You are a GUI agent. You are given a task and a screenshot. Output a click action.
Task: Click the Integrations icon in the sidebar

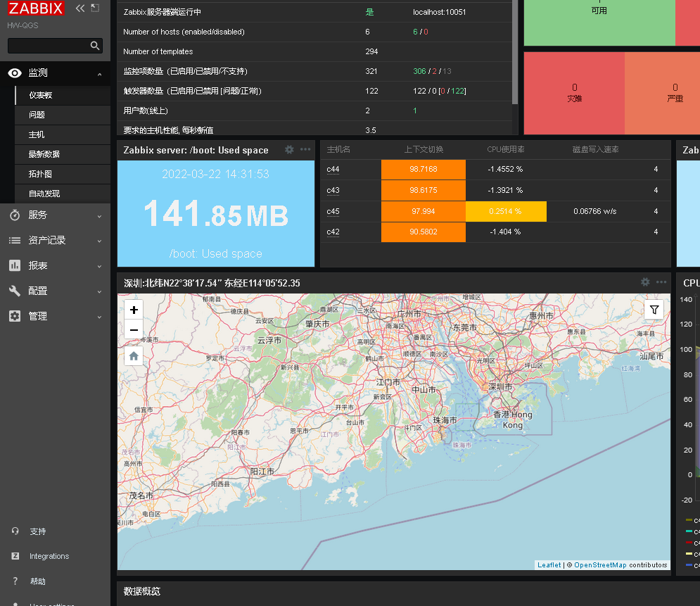tap(14, 556)
